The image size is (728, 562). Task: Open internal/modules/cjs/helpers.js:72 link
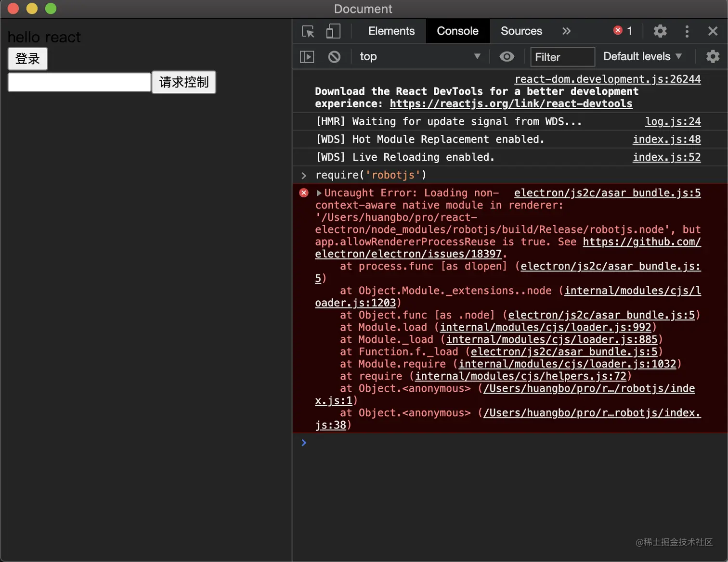521,376
